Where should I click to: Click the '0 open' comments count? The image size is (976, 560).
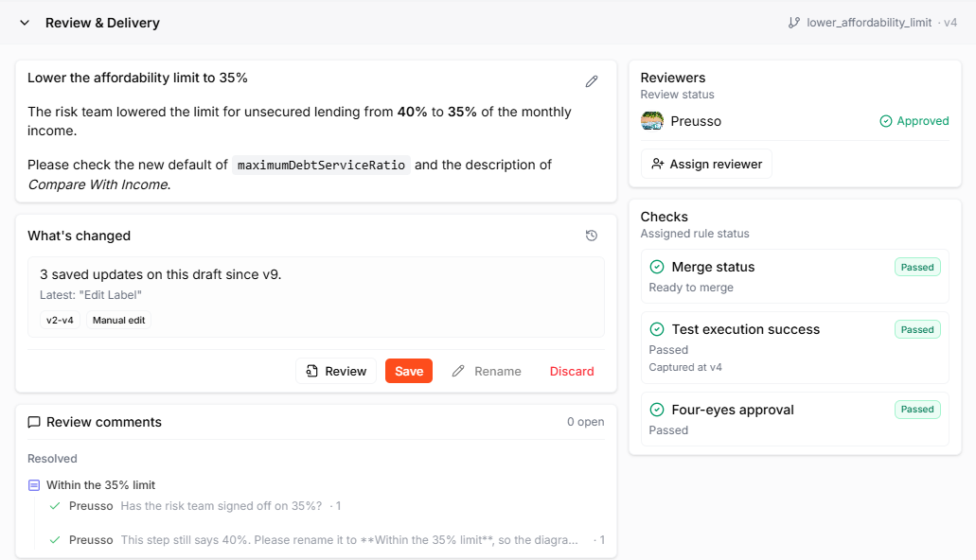585,422
